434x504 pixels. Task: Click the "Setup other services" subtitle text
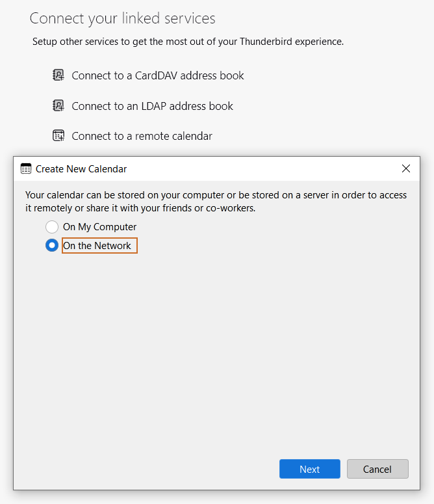(188, 42)
